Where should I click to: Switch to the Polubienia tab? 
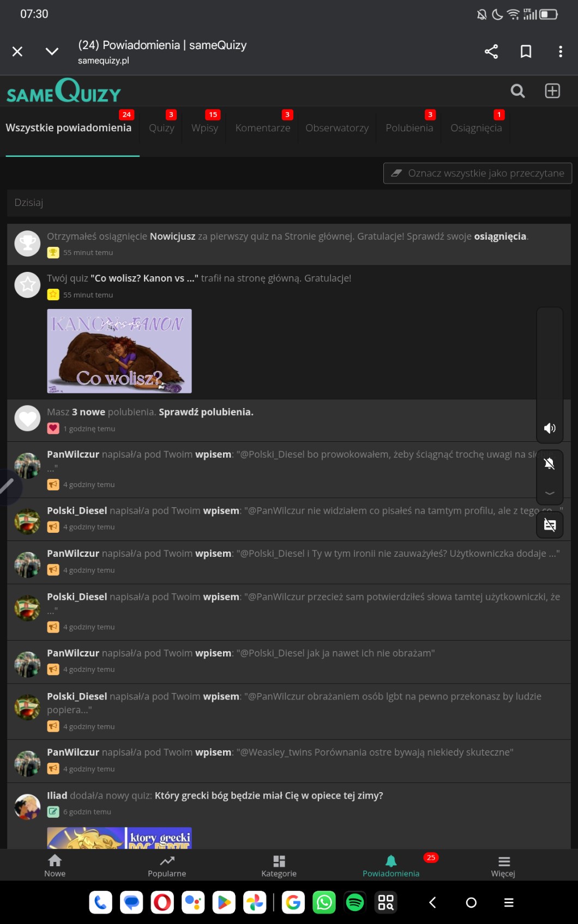409,128
